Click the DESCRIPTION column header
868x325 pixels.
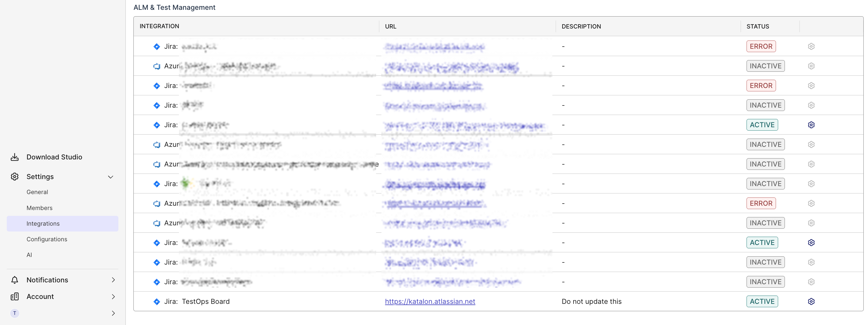(581, 27)
